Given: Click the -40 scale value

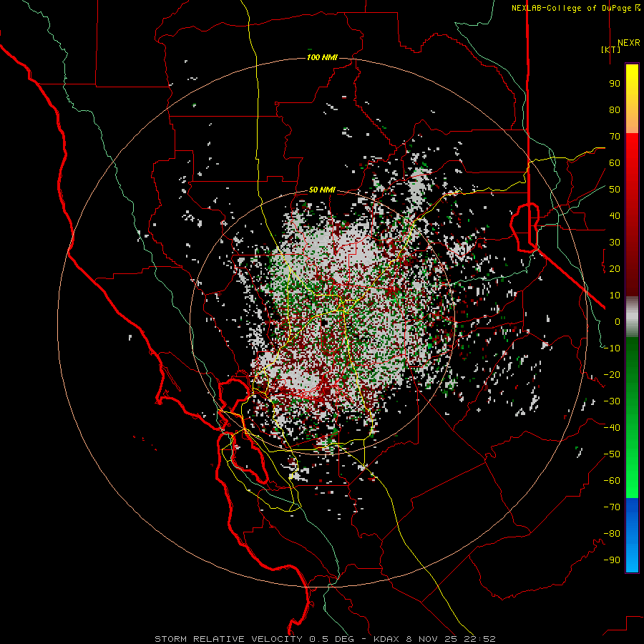Looking at the screenshot, I should 612,428.
